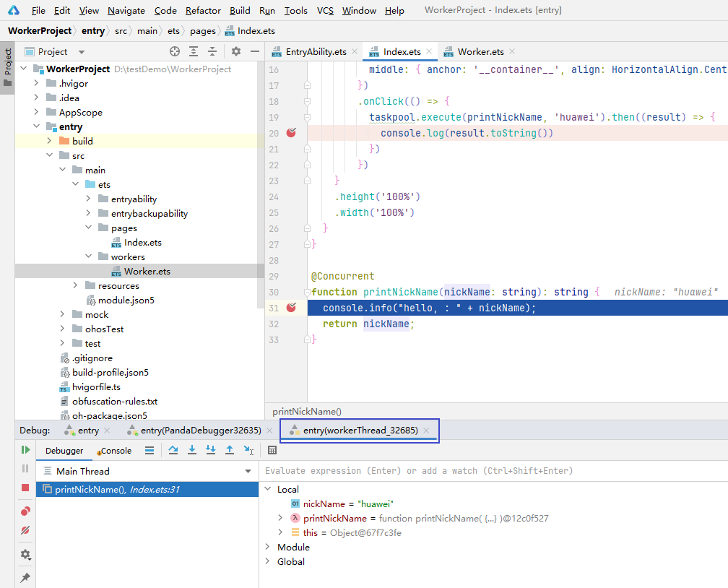Toggle the breakpoint on line 20
The width and height of the screenshot is (728, 588).
pyautogui.click(x=291, y=132)
